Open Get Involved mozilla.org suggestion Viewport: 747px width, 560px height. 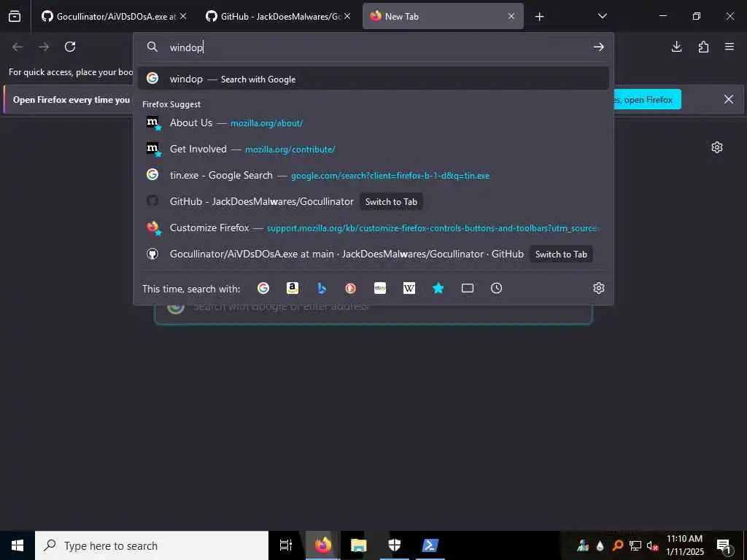click(373, 149)
